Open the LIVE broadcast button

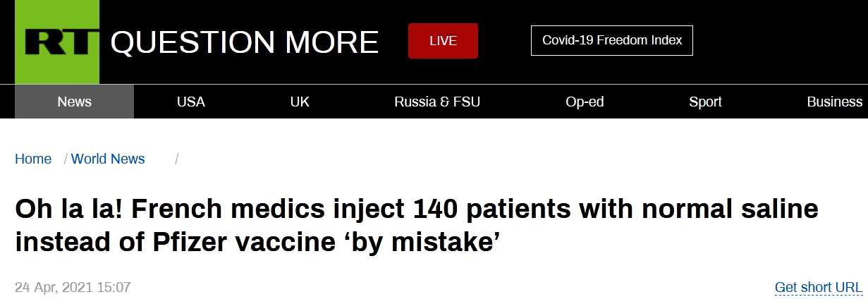(x=443, y=41)
